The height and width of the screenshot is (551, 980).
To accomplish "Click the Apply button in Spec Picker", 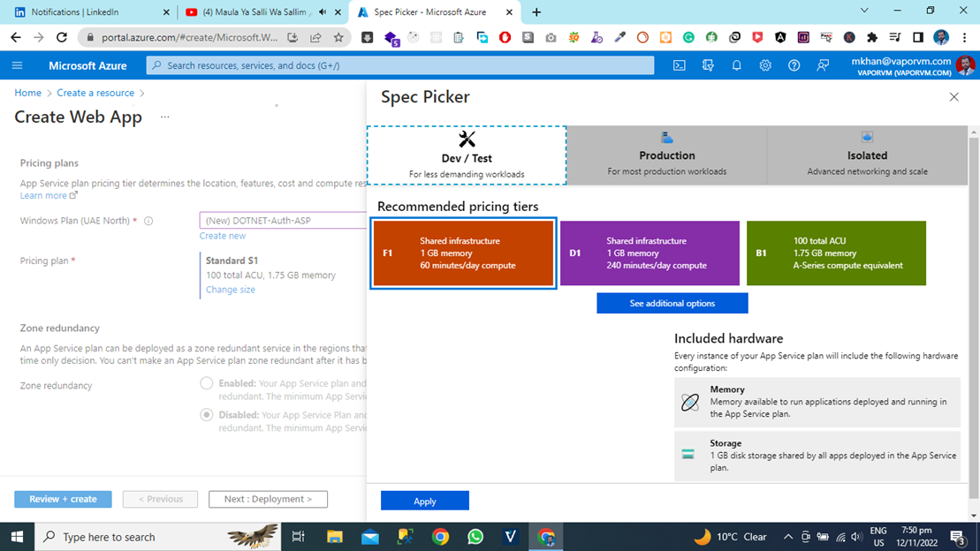I will point(424,500).
